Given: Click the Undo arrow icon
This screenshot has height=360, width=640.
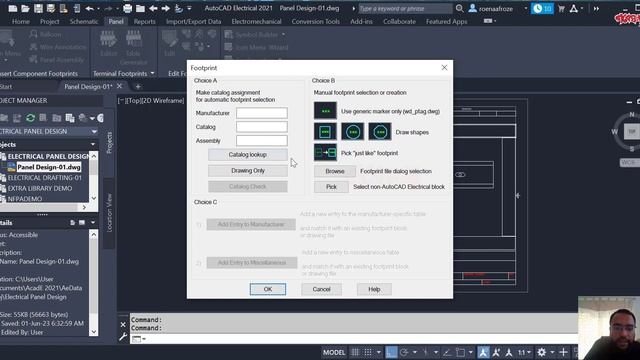Looking at the screenshot, I should (x=89, y=8).
